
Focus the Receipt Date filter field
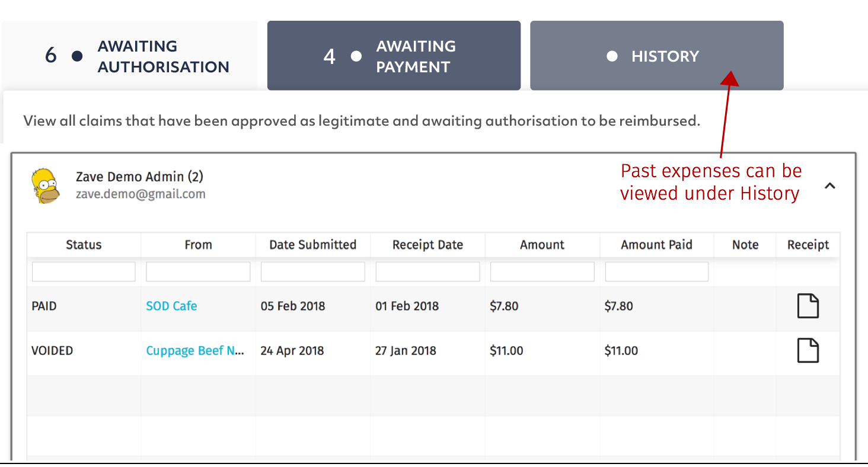click(427, 271)
